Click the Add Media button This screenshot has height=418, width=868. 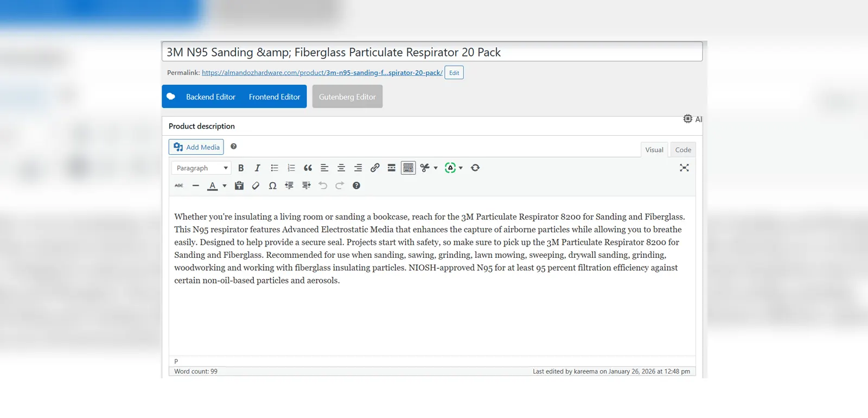point(196,147)
